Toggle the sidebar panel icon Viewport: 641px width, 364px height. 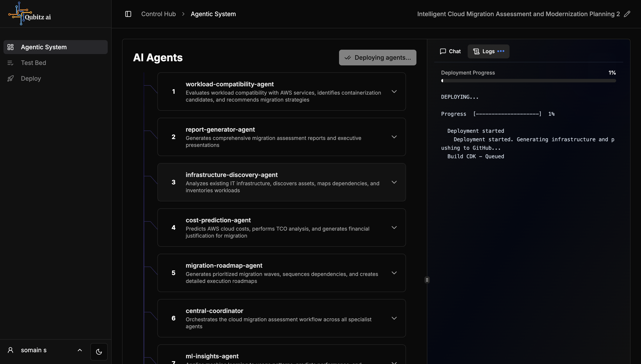128,14
